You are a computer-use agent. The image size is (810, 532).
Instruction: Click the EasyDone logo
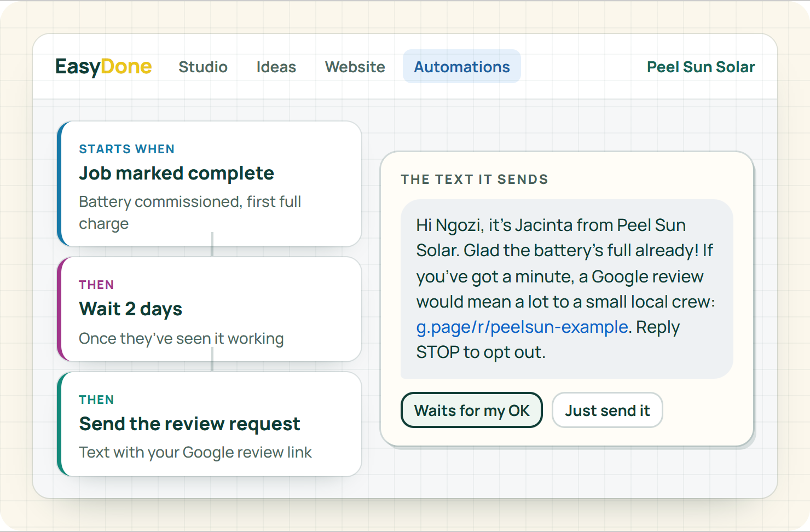coord(103,67)
